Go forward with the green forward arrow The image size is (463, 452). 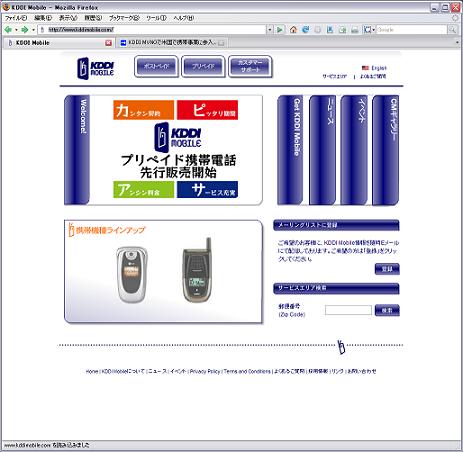coord(25,30)
